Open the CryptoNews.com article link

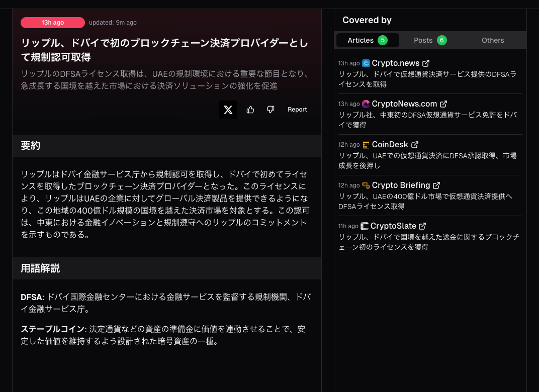coord(405,104)
